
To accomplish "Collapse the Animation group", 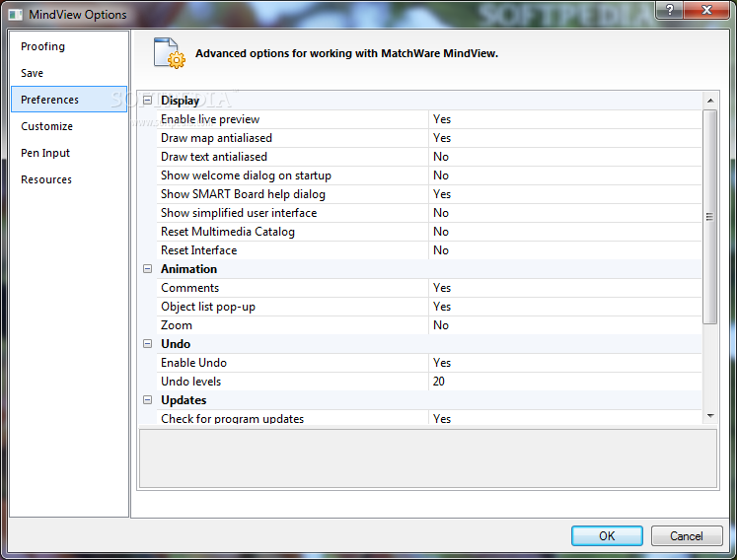I will (x=148, y=269).
